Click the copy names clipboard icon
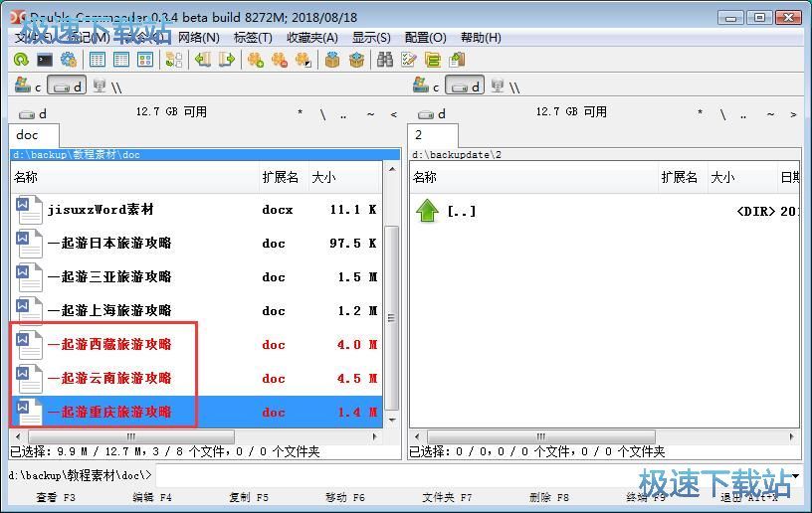This screenshot has height=513, width=812. (x=457, y=60)
